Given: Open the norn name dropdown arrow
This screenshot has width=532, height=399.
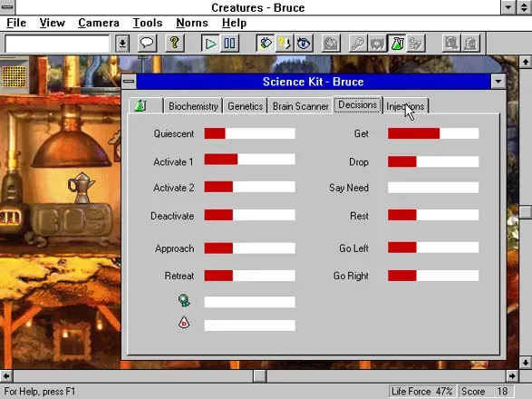Looking at the screenshot, I should tap(122, 44).
